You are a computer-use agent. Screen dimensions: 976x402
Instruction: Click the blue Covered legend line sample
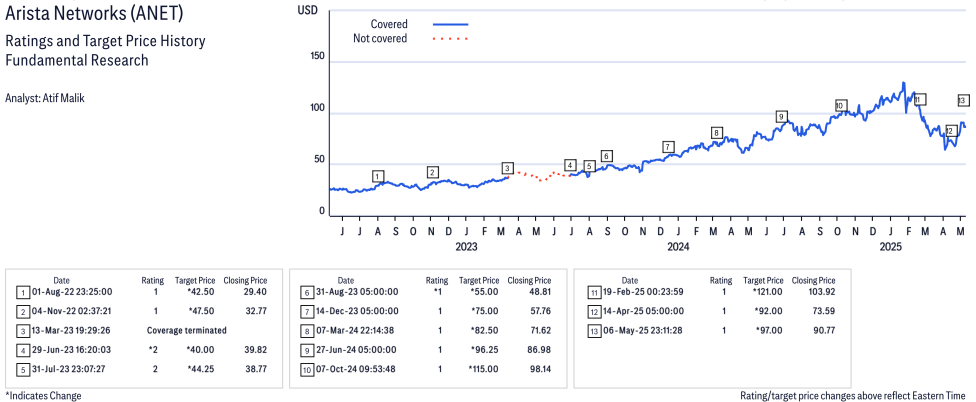click(x=450, y=24)
